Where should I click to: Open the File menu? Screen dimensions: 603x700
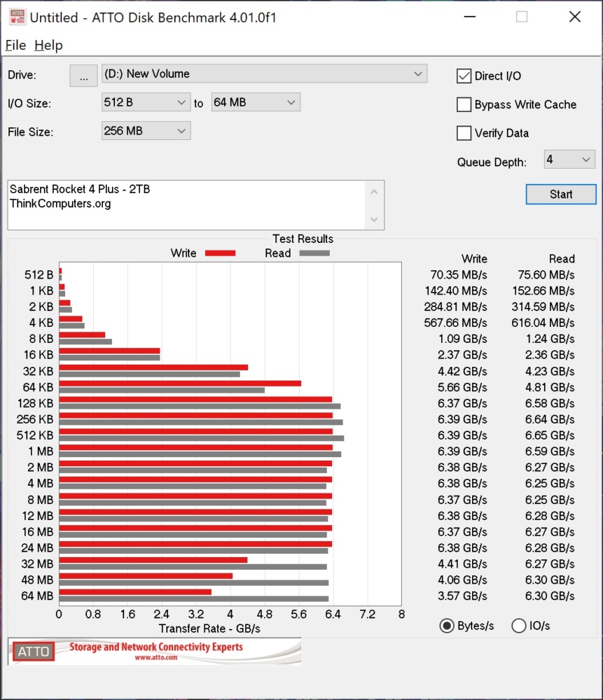[15, 45]
